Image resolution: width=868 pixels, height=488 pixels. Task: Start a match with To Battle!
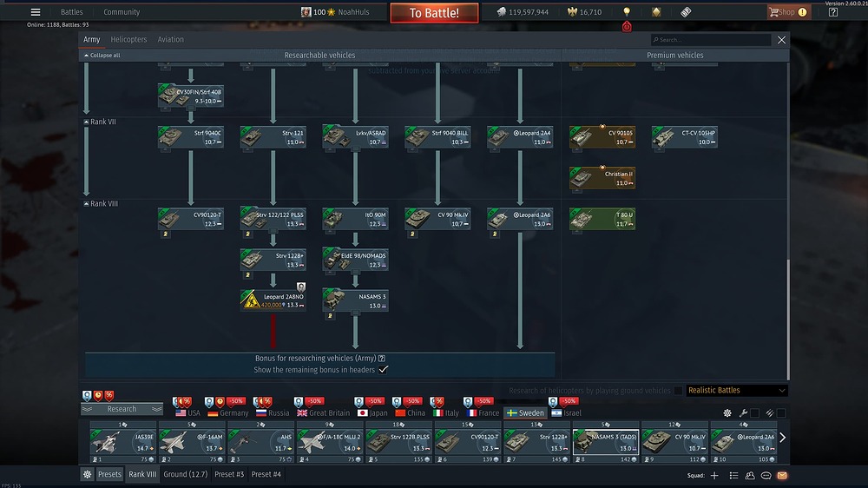click(x=434, y=13)
